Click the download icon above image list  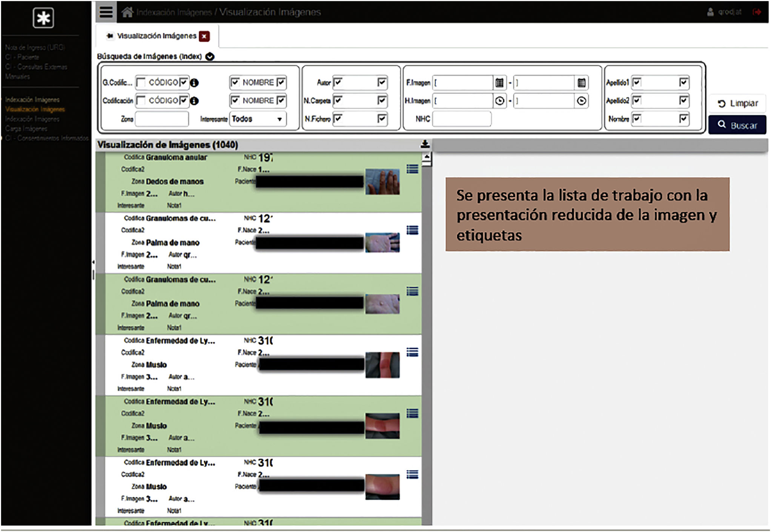tap(425, 144)
